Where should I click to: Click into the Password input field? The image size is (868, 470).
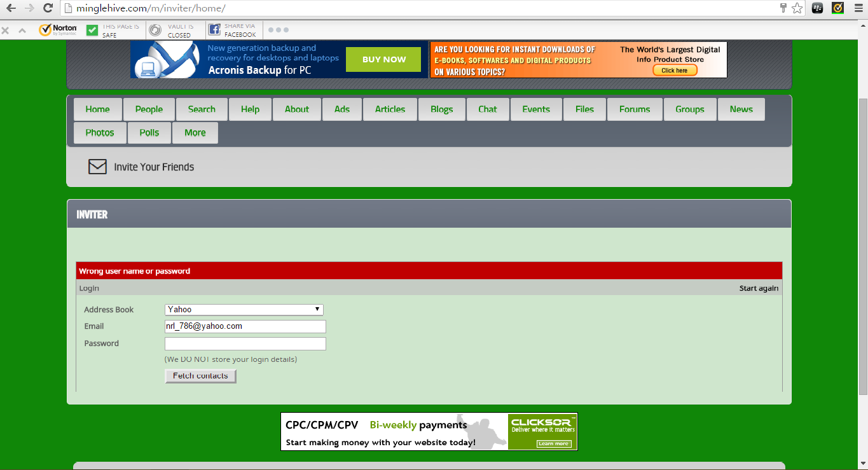click(245, 343)
